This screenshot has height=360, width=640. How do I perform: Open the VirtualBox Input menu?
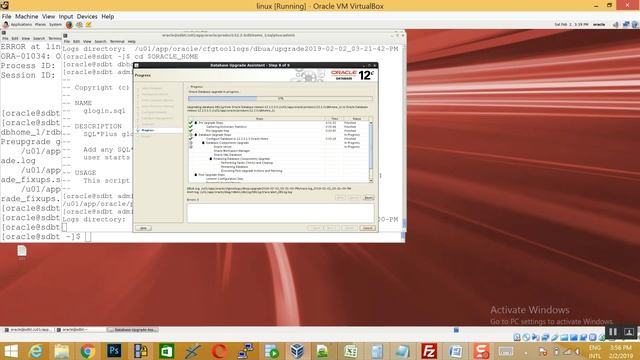click(x=66, y=16)
